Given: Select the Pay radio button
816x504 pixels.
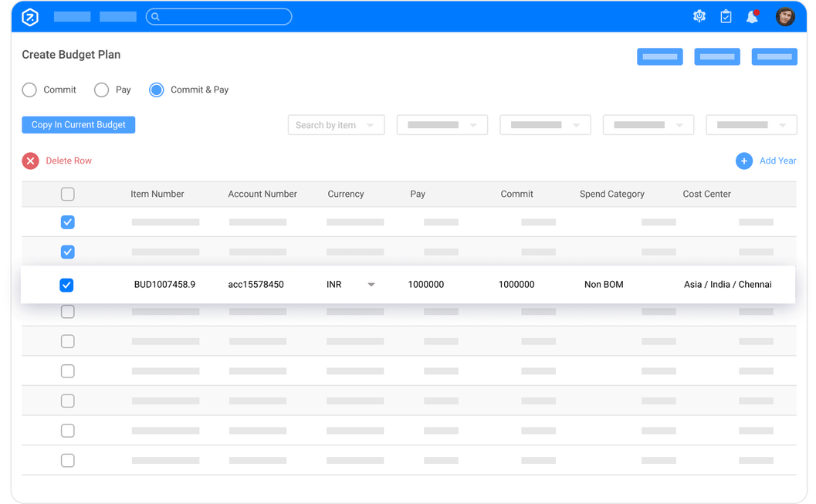Looking at the screenshot, I should click(x=101, y=90).
